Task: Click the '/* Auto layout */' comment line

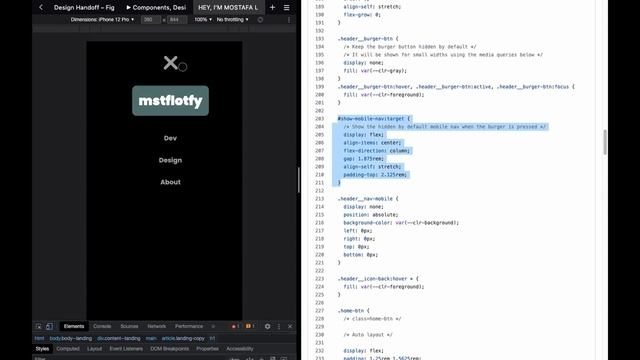Action: (x=368, y=335)
